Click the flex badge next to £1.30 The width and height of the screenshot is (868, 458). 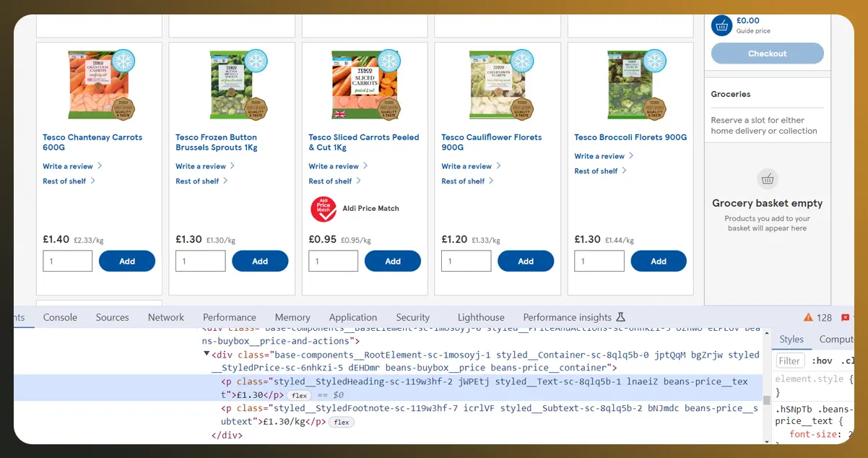299,396
